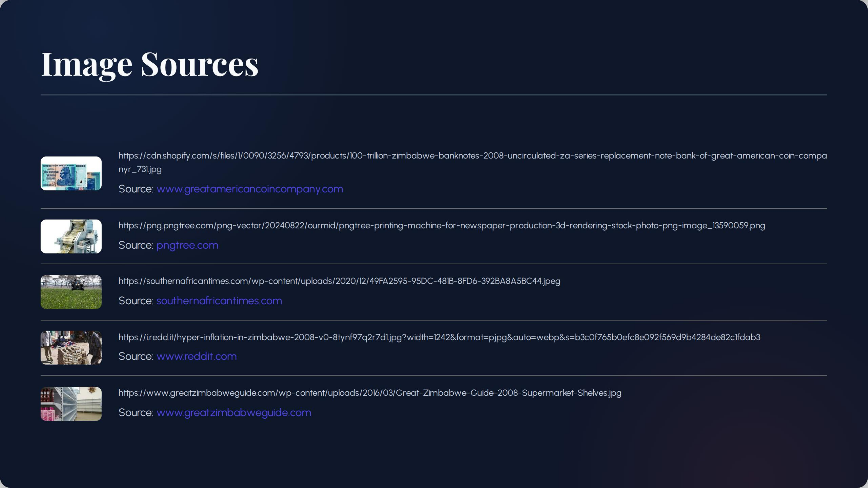This screenshot has width=868, height=488.
Task: Click the png.pngtree.com image URL text
Action: 441,226
